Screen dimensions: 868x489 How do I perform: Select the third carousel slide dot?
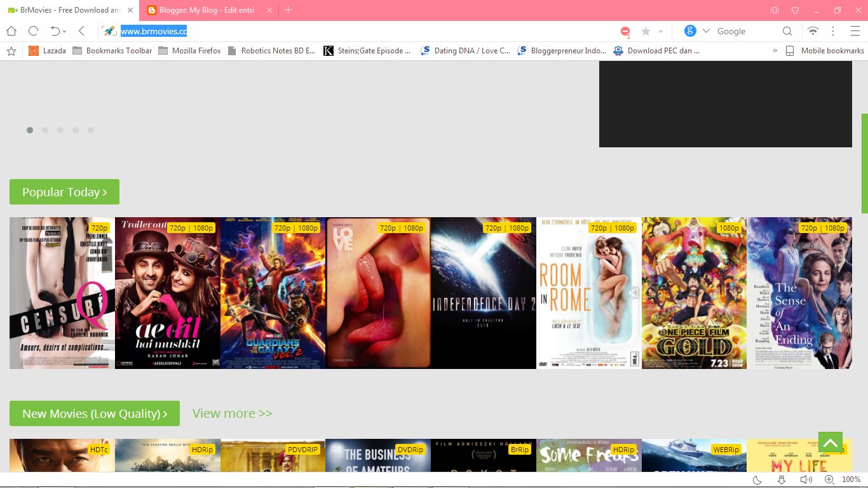[x=60, y=130]
